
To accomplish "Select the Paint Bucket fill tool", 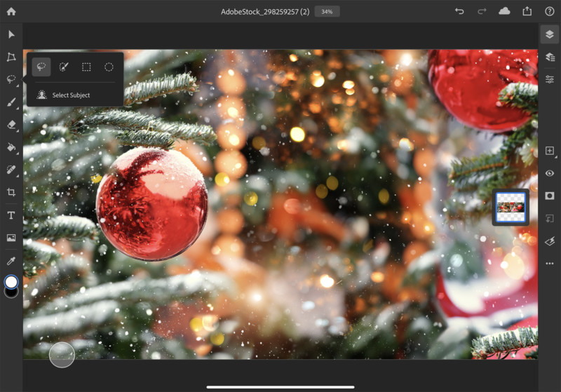I will (11, 147).
